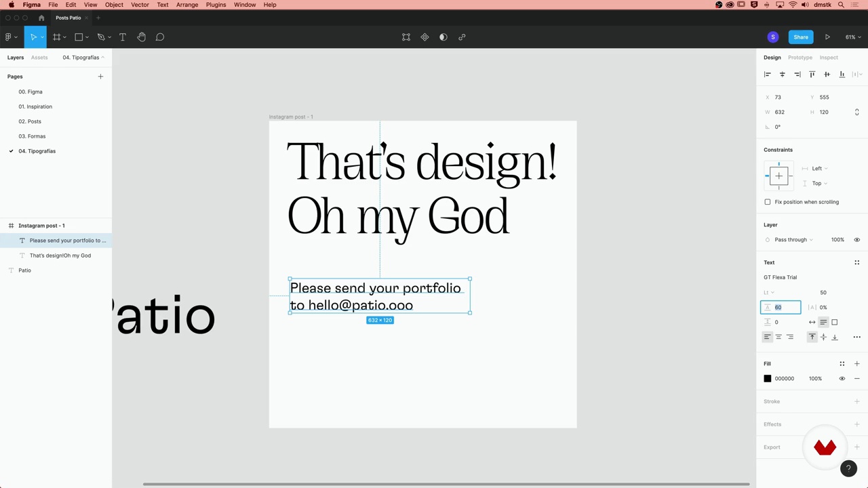Add new page with plus icon

(100, 77)
